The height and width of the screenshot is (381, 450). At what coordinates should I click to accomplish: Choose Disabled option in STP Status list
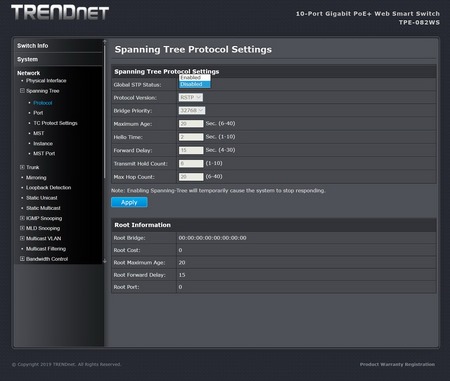[195, 84]
